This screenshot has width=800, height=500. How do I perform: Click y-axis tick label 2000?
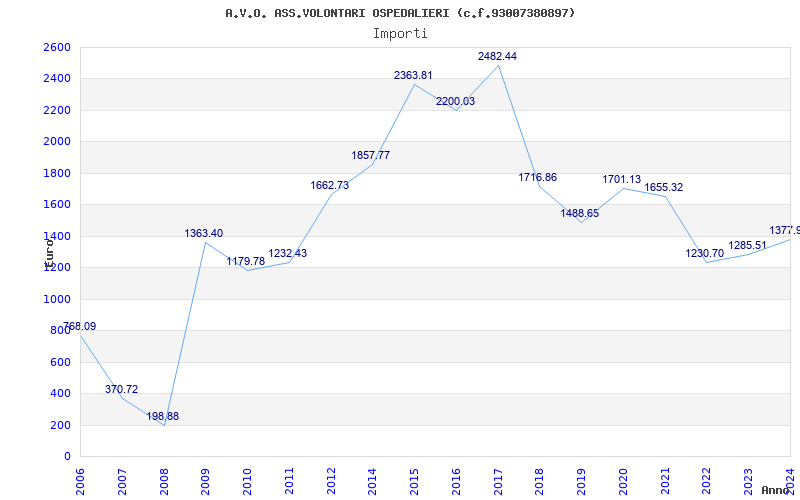(57, 142)
